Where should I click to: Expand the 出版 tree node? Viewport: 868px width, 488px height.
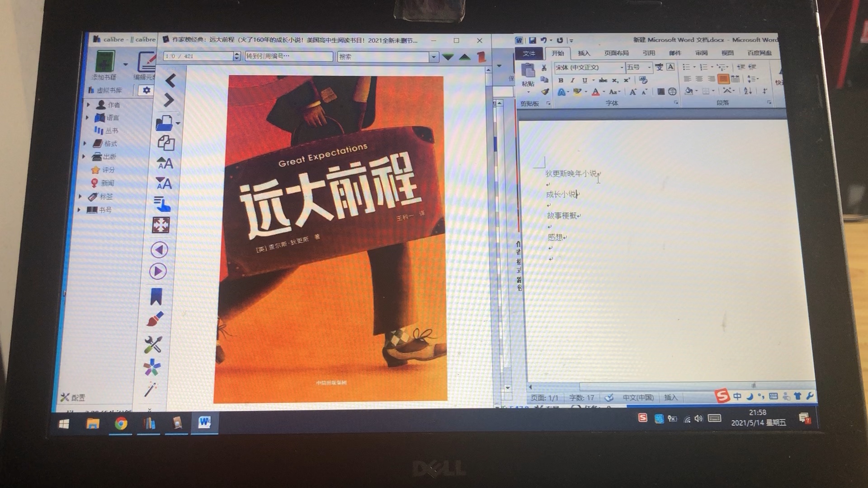pos(84,156)
